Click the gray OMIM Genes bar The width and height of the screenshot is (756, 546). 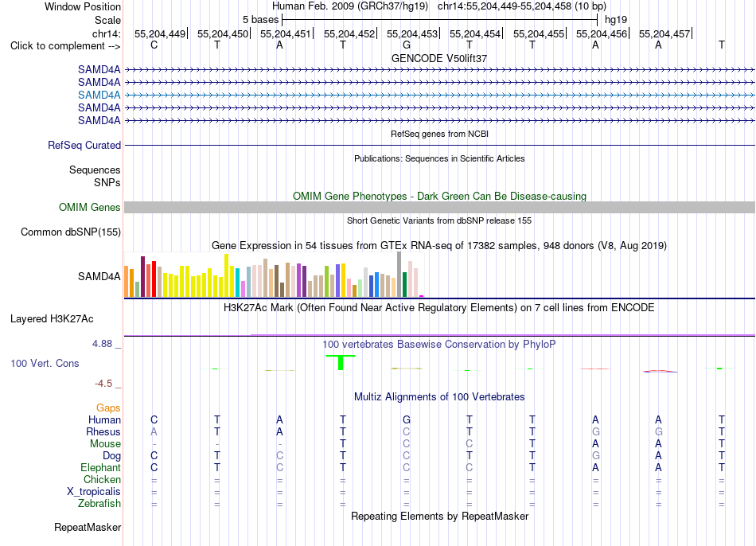pyautogui.click(x=439, y=208)
